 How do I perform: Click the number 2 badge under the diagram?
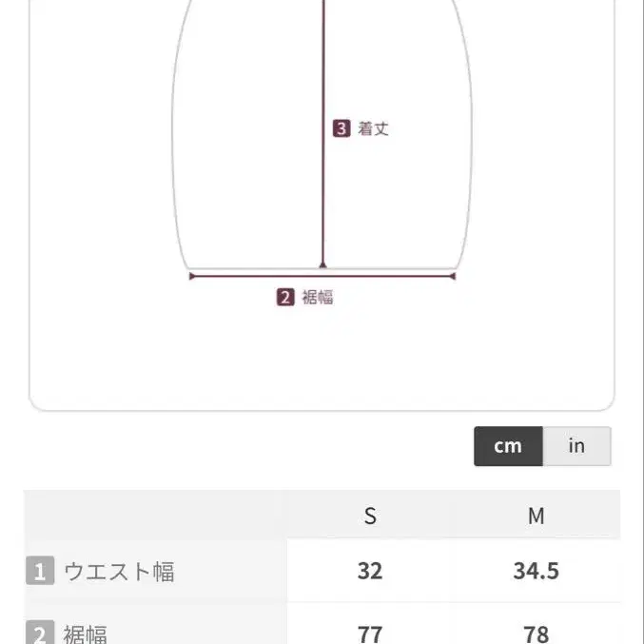click(285, 297)
